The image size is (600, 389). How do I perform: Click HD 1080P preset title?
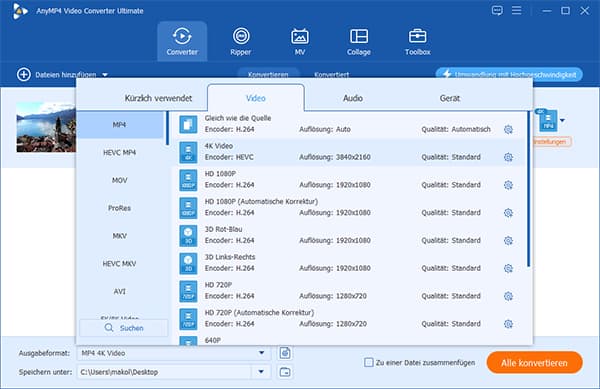220,174
